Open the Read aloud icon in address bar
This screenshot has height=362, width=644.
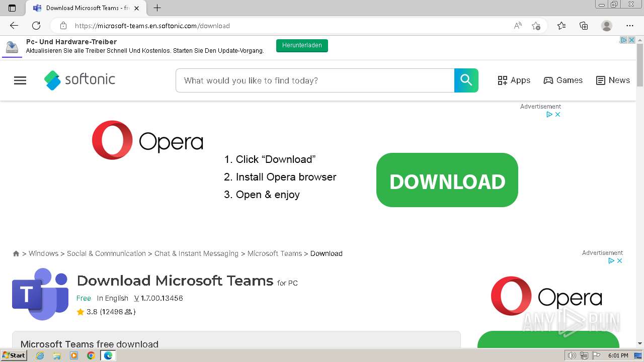517,26
